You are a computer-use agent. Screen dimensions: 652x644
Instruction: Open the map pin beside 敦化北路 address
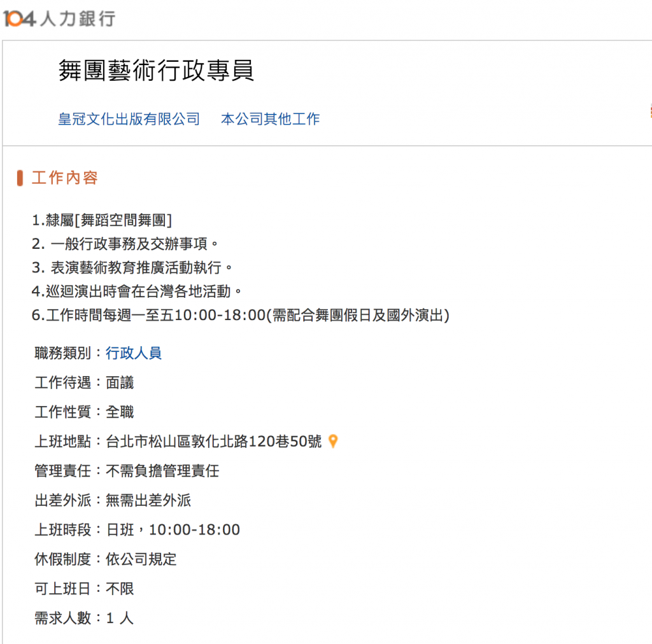pos(333,441)
